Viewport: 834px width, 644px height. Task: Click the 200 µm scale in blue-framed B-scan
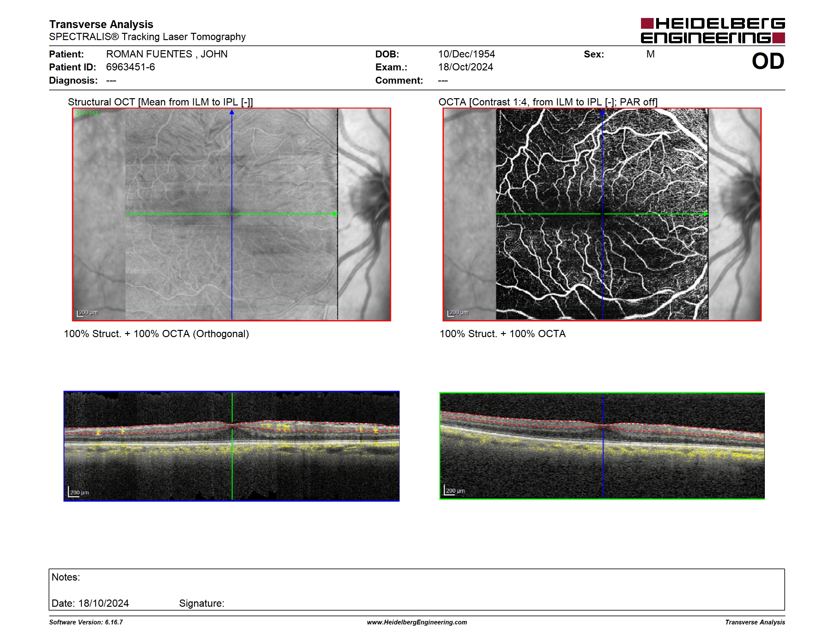pos(78,492)
